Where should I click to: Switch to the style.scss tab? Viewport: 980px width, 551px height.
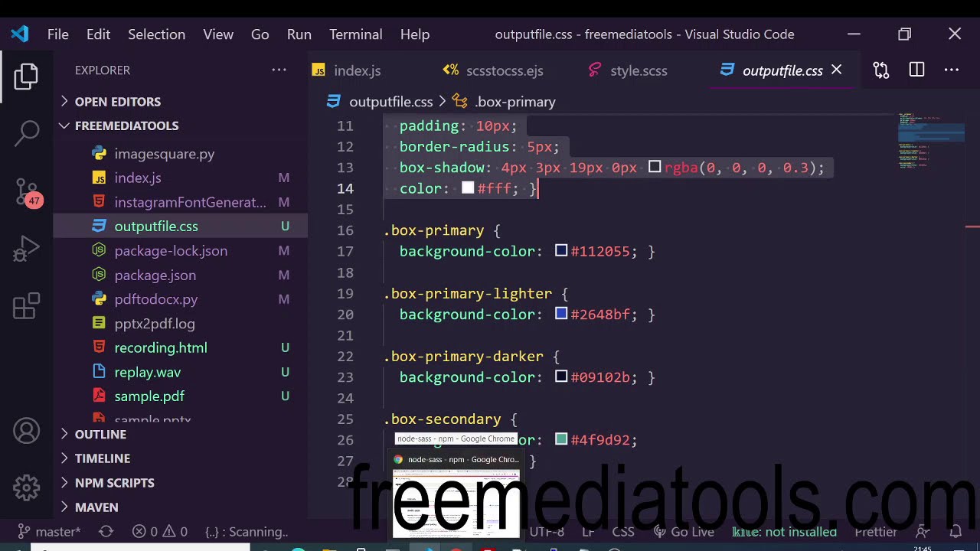pos(638,70)
